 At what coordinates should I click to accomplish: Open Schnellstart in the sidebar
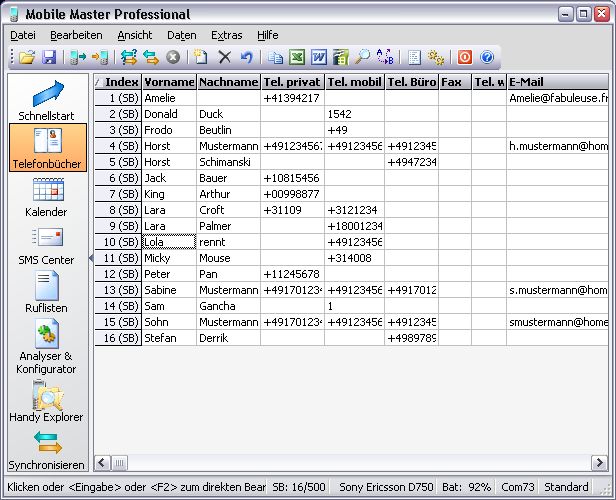(47, 101)
